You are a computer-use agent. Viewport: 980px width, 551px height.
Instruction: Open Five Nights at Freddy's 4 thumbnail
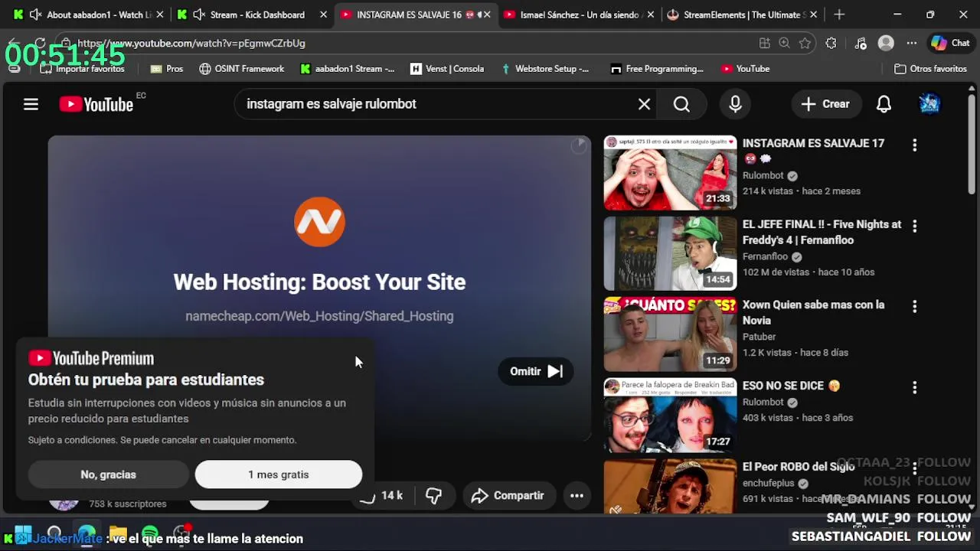[670, 253]
